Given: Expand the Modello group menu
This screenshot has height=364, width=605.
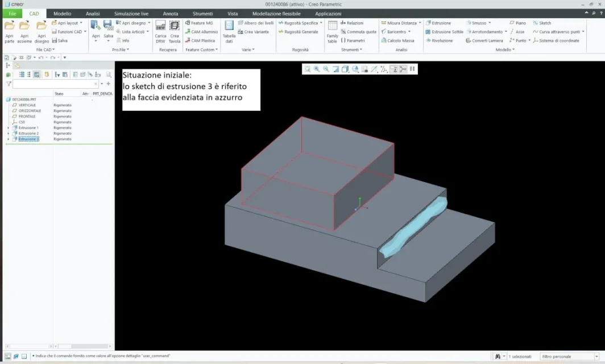Looking at the screenshot, I should pyautogui.click(x=505, y=50).
